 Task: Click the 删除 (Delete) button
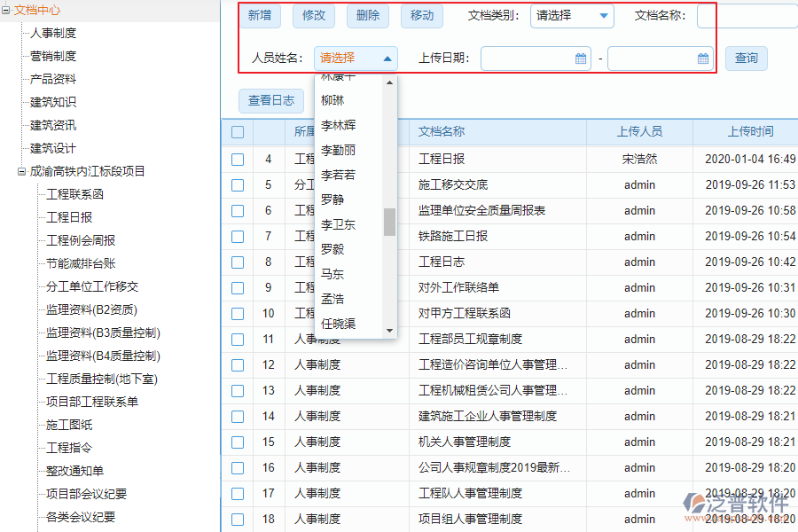(x=367, y=16)
